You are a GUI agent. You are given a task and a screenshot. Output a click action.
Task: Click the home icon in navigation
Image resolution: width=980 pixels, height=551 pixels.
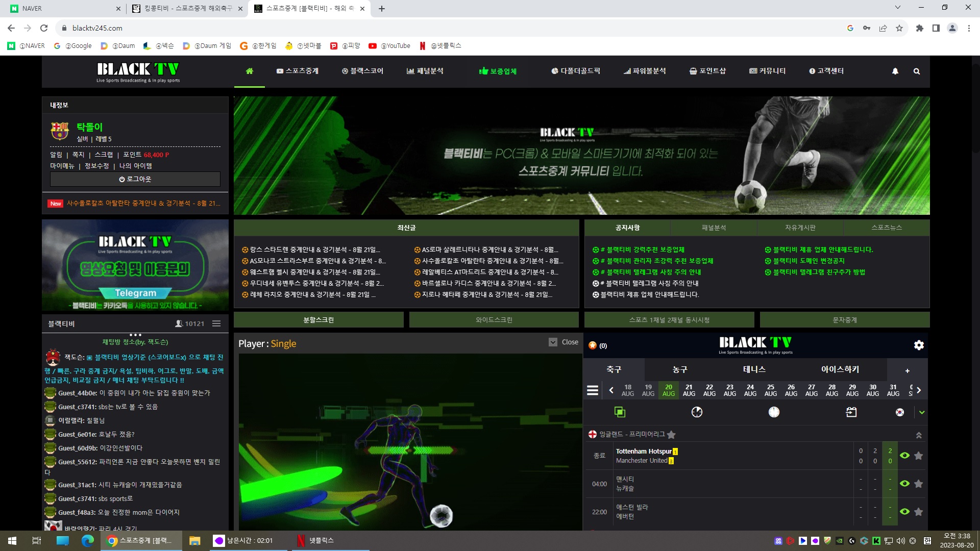(249, 71)
